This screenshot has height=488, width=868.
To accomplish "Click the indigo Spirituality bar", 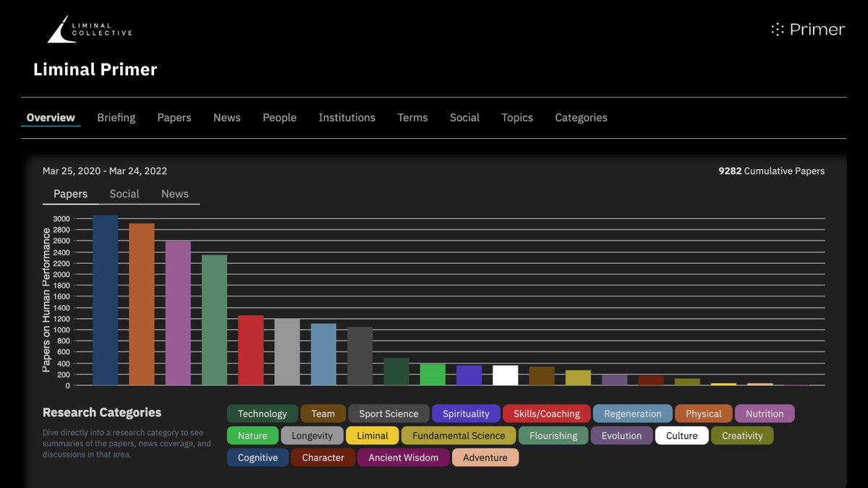I will pyautogui.click(x=469, y=375).
